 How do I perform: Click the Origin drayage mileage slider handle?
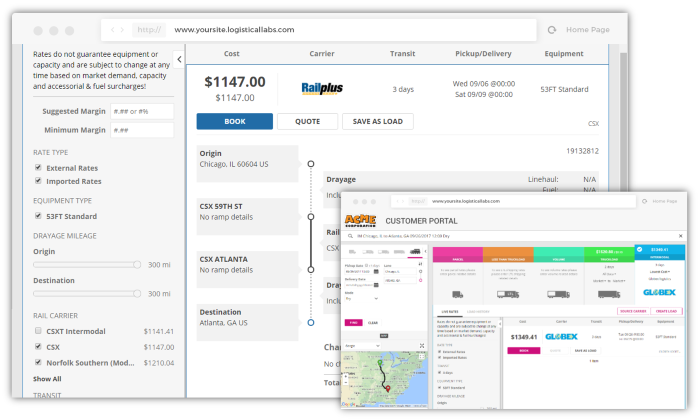pyautogui.click(x=137, y=265)
